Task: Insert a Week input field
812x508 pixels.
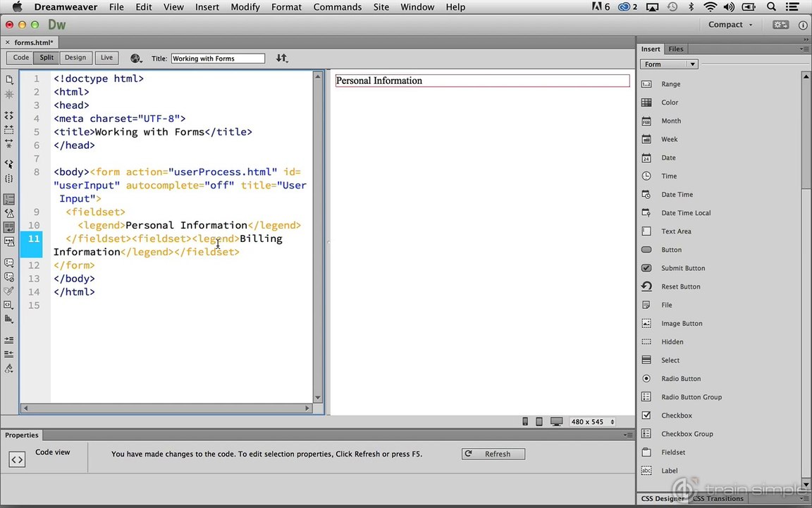Action: pos(669,140)
